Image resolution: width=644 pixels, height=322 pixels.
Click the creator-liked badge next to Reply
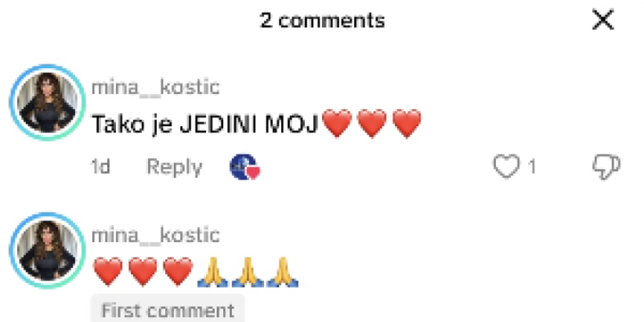pos(245,167)
